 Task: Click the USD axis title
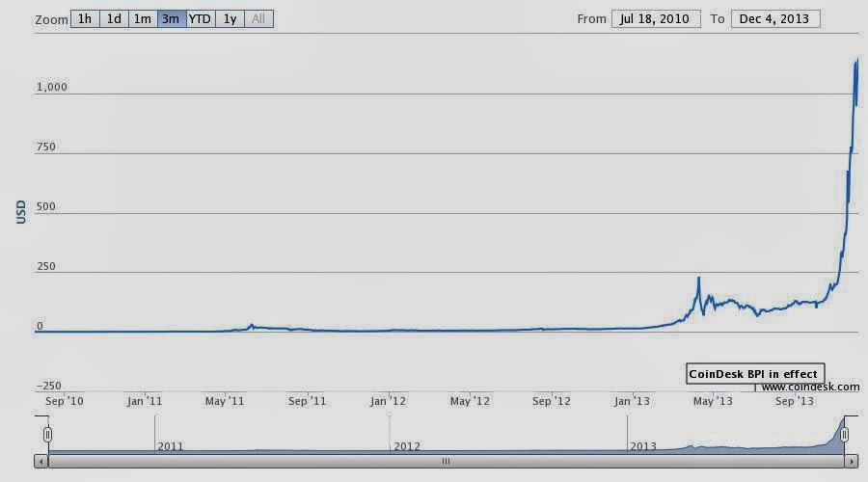coord(21,212)
